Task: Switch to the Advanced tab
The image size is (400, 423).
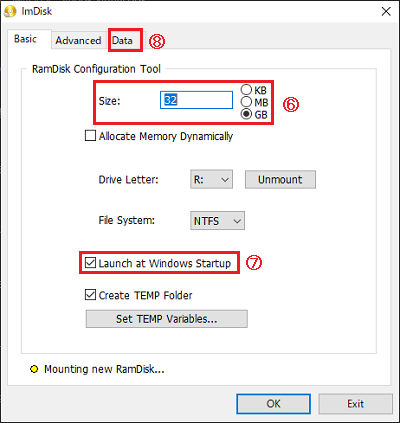Action: 78,40
